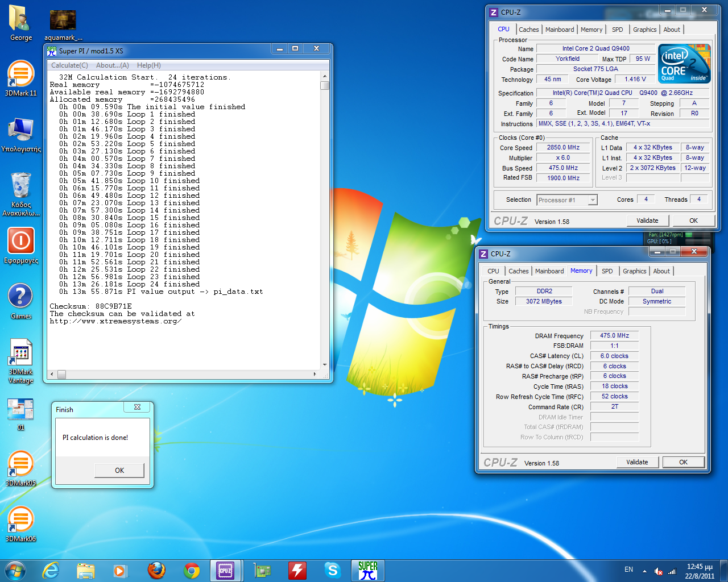Select the Super PI taskbar button

(368, 571)
